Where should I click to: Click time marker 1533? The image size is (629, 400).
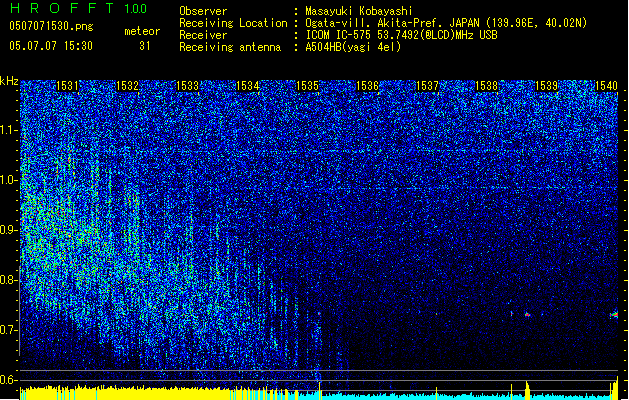pos(187,86)
